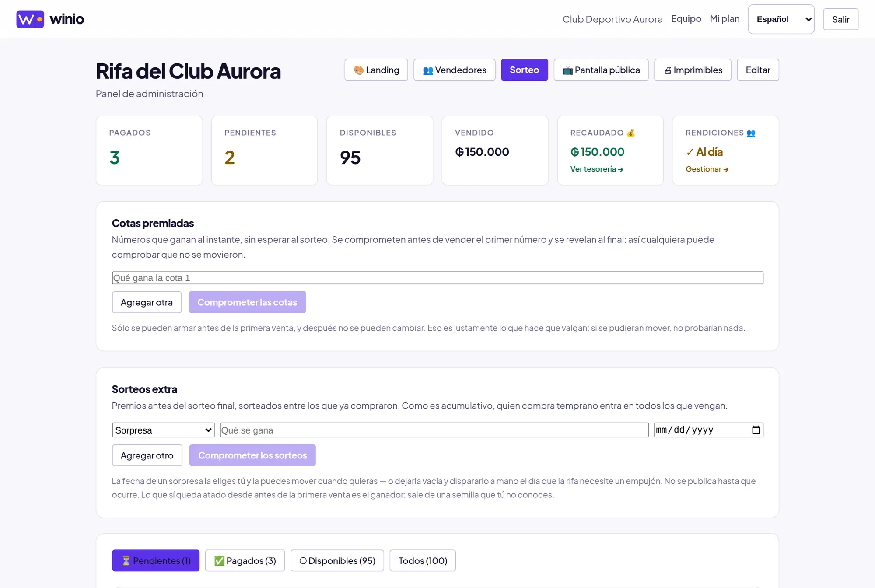Viewport: 875px width, 588px height.
Task: Select the Pendientes (1) tab
Action: tap(156, 560)
